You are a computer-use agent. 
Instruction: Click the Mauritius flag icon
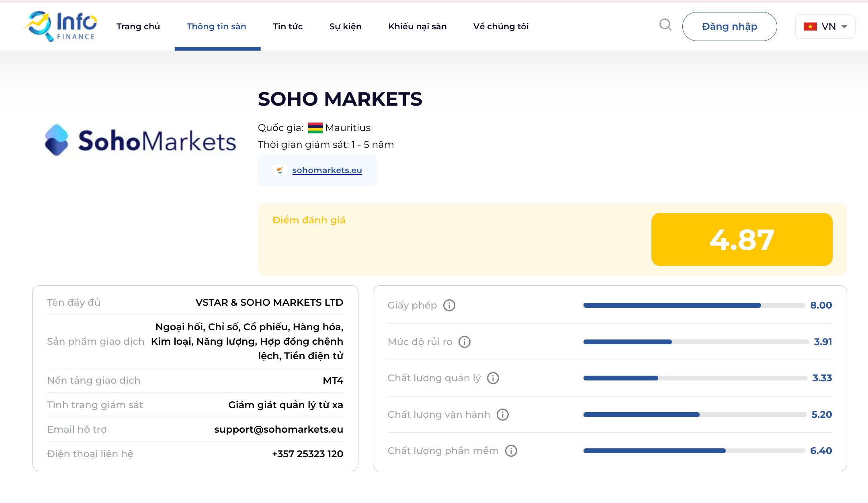pos(315,128)
